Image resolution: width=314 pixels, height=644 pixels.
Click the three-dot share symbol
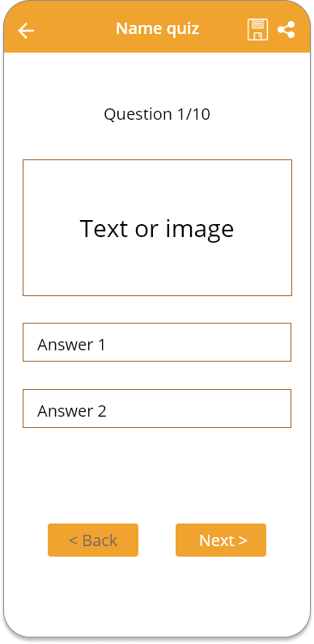coord(286,30)
